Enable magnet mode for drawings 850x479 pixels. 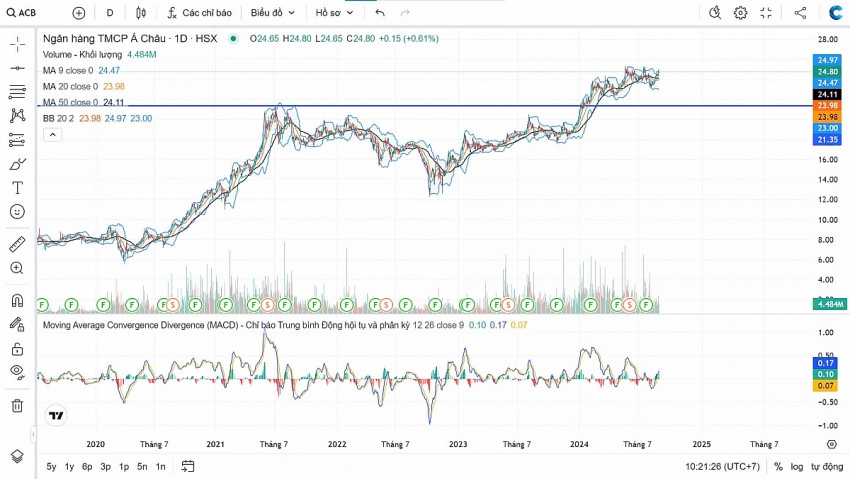17,300
